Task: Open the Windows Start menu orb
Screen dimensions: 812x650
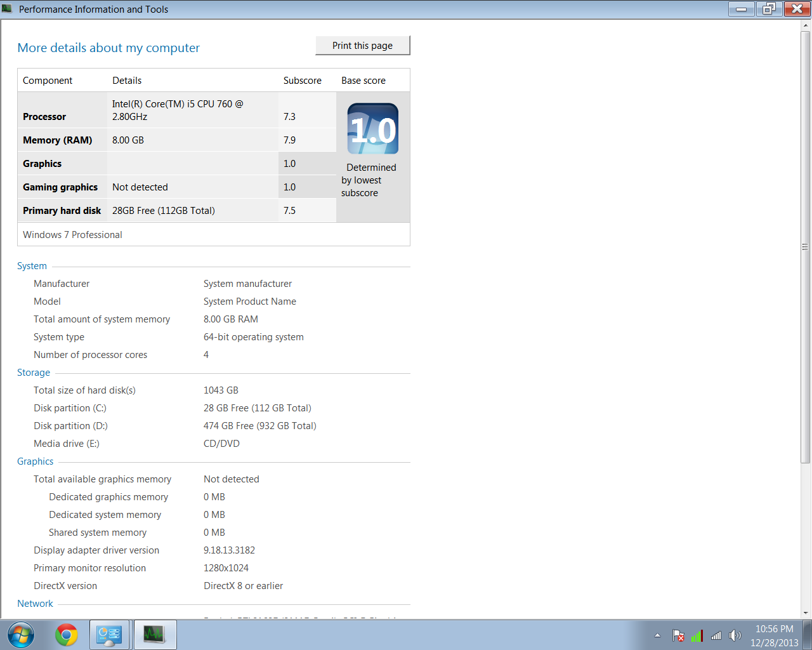Action: pos(21,635)
